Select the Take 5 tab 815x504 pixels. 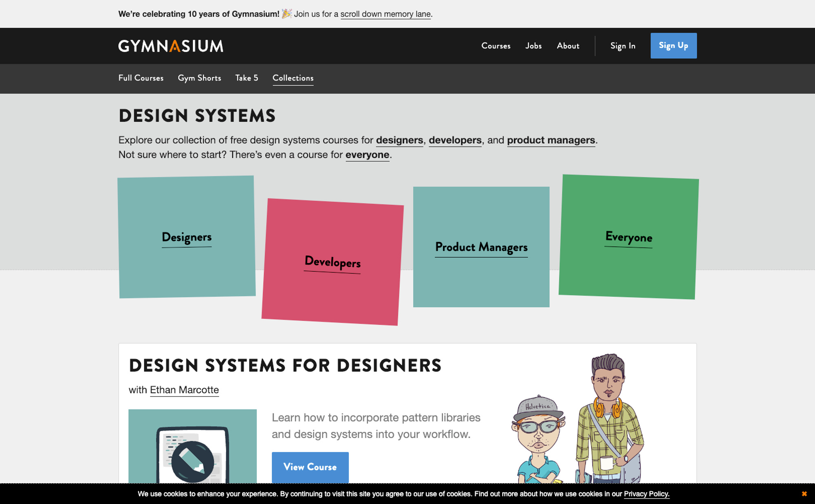[247, 78]
